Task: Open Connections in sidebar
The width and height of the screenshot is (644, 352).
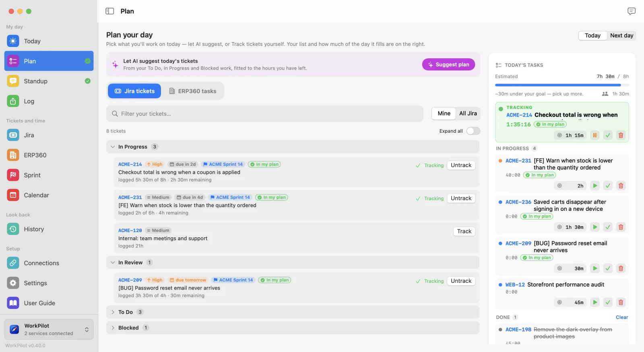Action: pyautogui.click(x=49, y=263)
